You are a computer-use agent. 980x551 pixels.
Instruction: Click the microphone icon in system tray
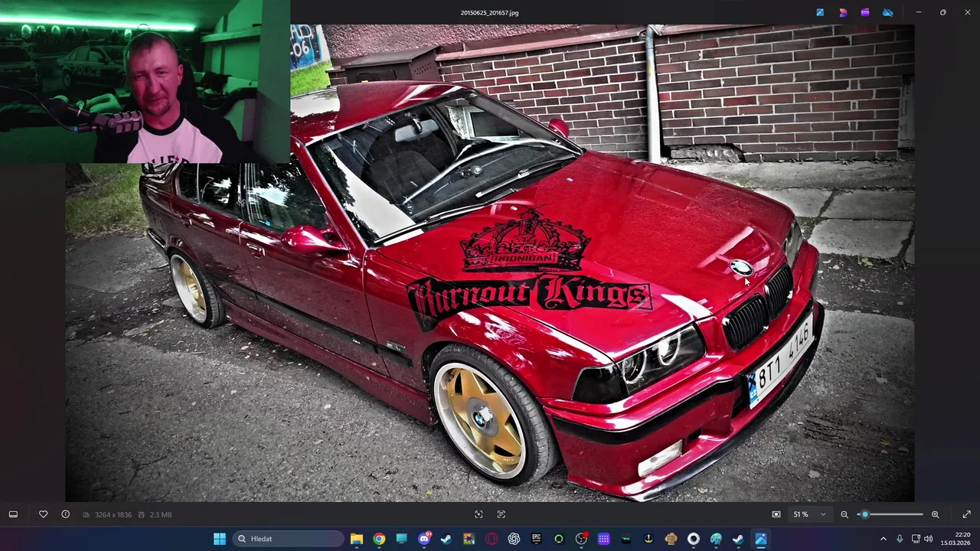[900, 539]
